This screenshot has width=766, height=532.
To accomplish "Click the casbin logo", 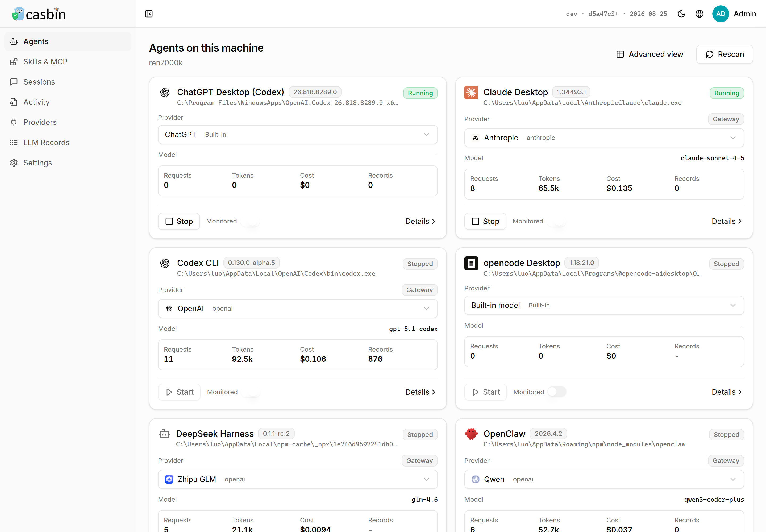I will 39,14.
